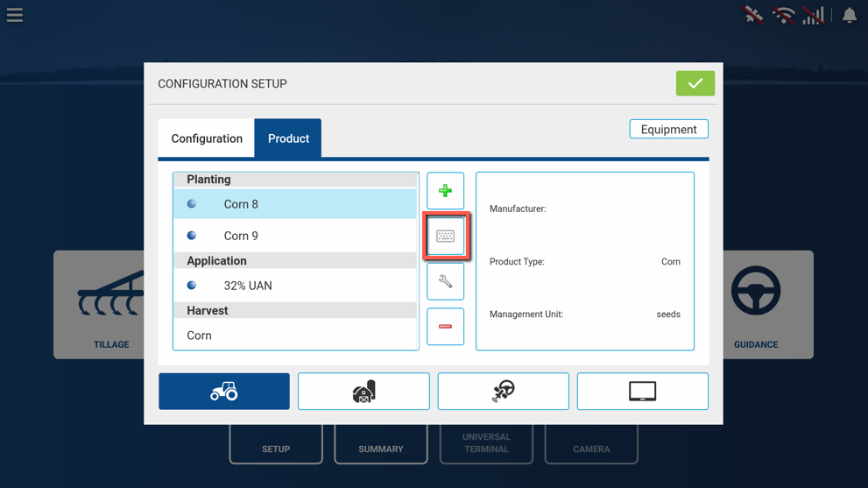This screenshot has width=868, height=488.
Task: Select the Corn harvest product
Action: click(x=295, y=336)
